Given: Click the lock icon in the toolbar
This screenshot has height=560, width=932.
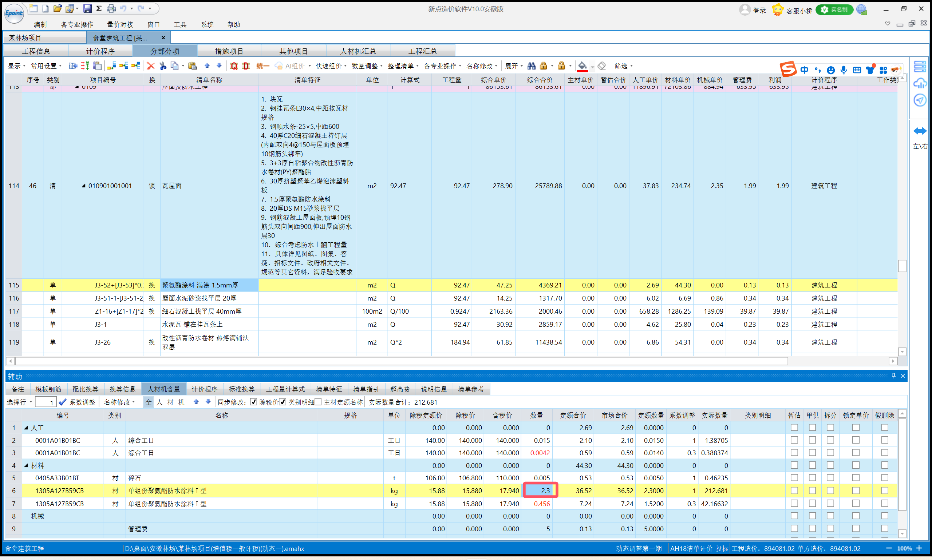Looking at the screenshot, I should coord(544,65).
